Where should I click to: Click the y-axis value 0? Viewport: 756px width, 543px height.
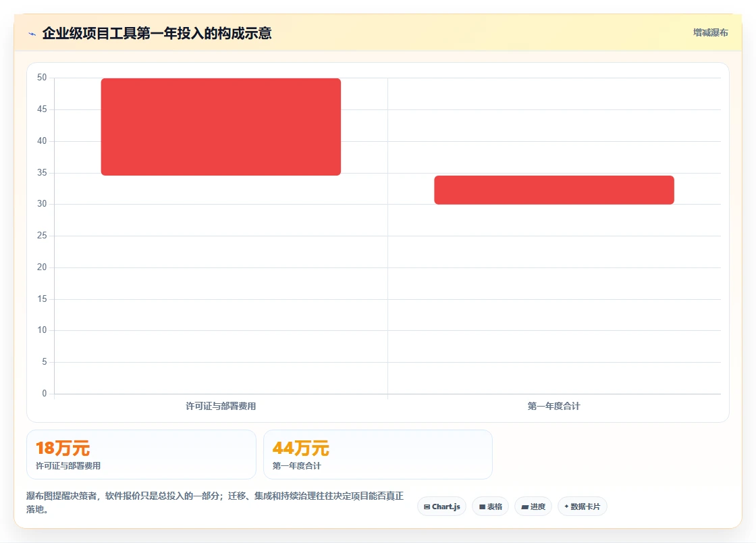pyautogui.click(x=45, y=394)
